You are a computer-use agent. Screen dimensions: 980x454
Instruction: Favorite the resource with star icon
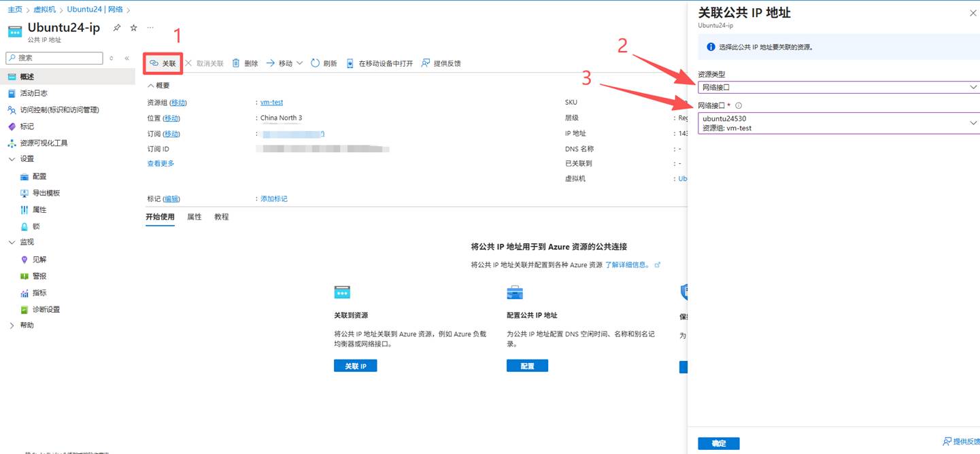click(x=133, y=28)
